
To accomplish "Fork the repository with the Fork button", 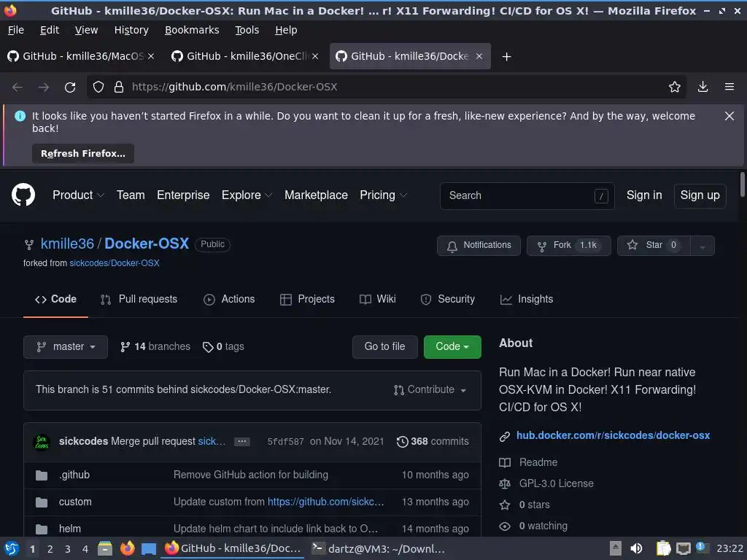I will pos(568,246).
